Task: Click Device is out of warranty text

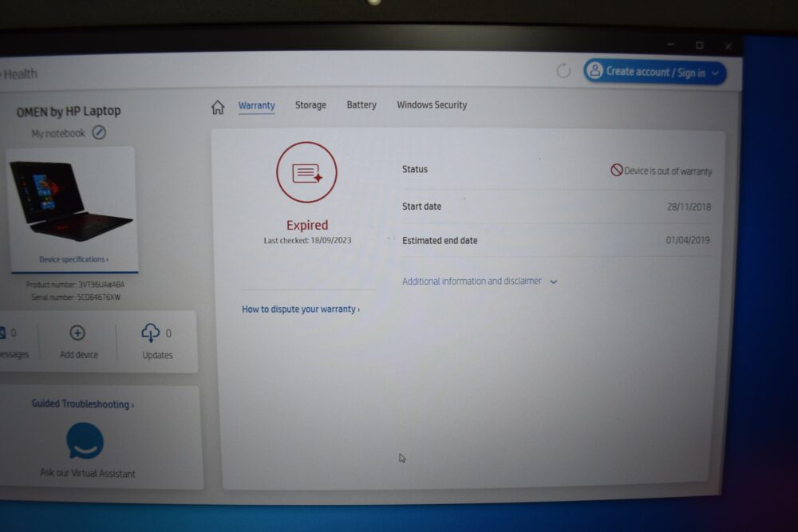Action: point(668,171)
